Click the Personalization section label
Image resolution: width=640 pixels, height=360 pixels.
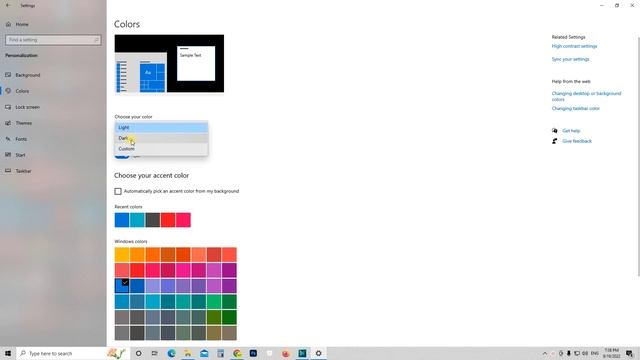[x=21, y=56]
